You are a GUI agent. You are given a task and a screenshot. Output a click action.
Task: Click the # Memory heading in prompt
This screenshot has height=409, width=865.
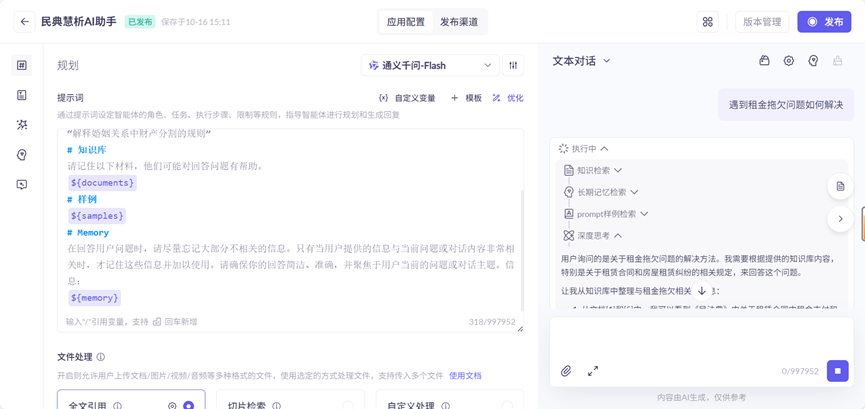point(88,232)
